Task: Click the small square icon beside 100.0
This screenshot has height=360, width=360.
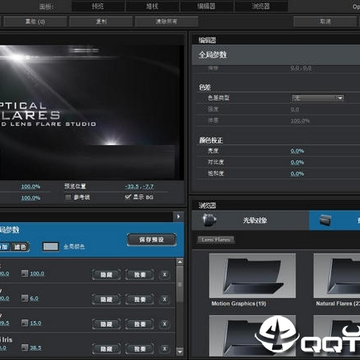Action: [25, 273]
